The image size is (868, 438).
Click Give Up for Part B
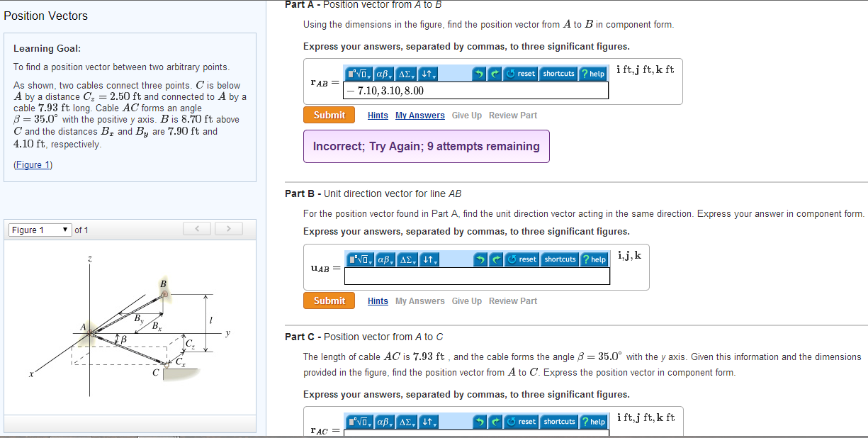tap(466, 301)
